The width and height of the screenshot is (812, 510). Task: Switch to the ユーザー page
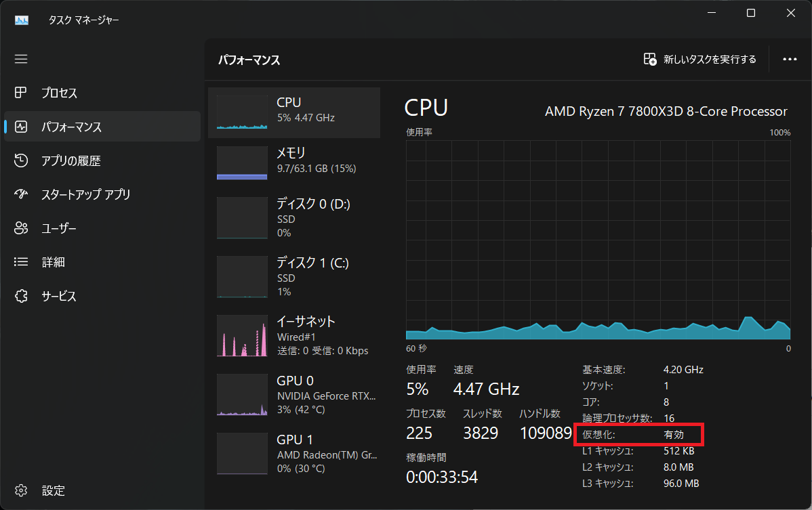[x=102, y=228]
